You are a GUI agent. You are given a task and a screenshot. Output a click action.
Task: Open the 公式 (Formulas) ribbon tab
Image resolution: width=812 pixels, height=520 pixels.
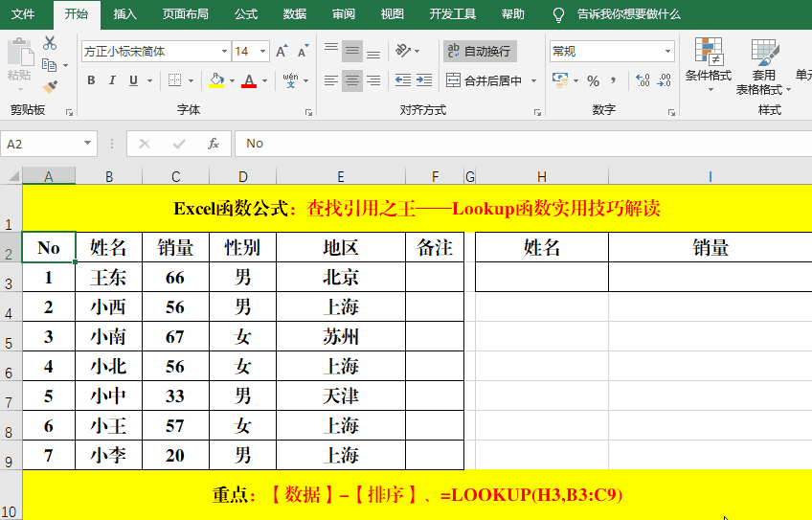245,14
